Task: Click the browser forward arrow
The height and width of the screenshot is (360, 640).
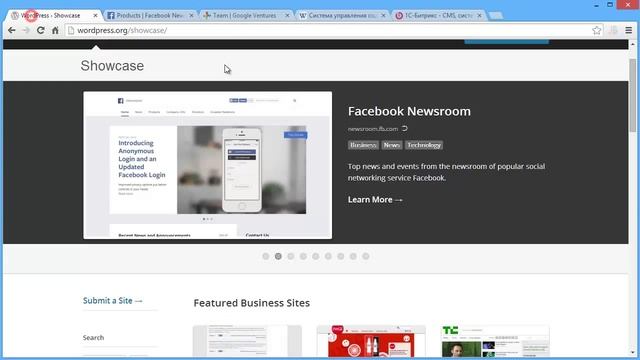Action: (26, 30)
